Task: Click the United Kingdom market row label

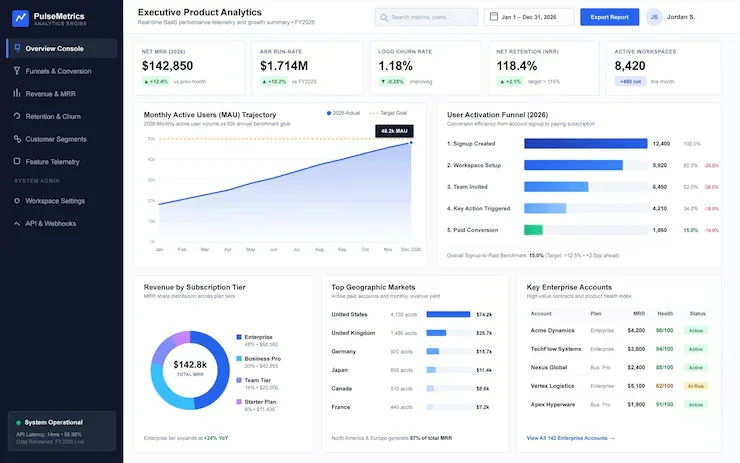Action: pos(353,333)
